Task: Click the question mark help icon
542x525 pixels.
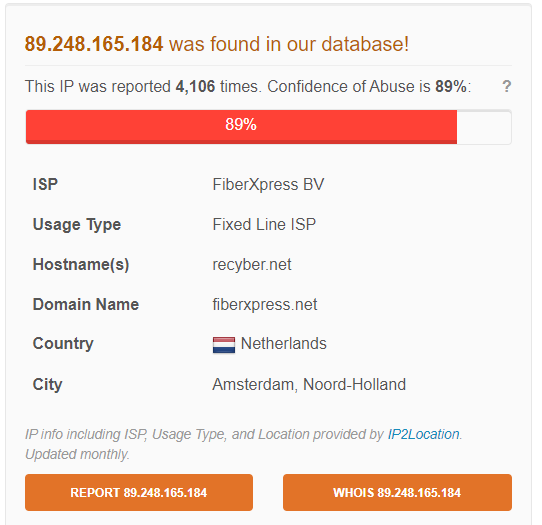Action: (506, 86)
